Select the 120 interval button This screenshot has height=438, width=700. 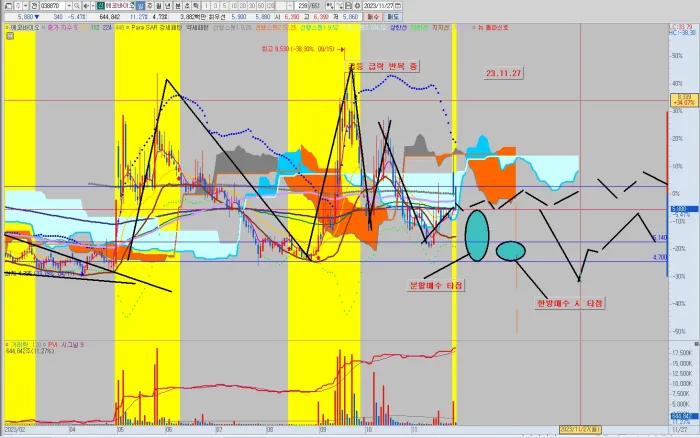click(x=270, y=6)
